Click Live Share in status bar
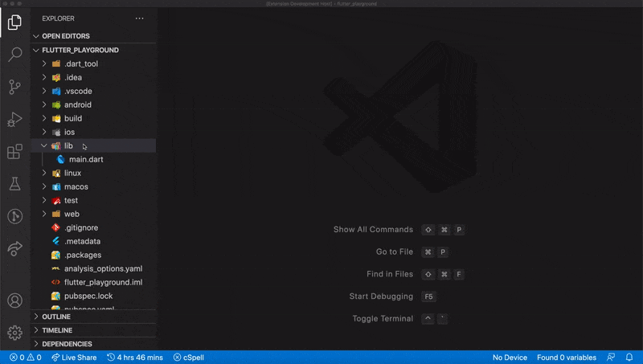Image resolution: width=643 pixels, height=364 pixels. coord(74,358)
